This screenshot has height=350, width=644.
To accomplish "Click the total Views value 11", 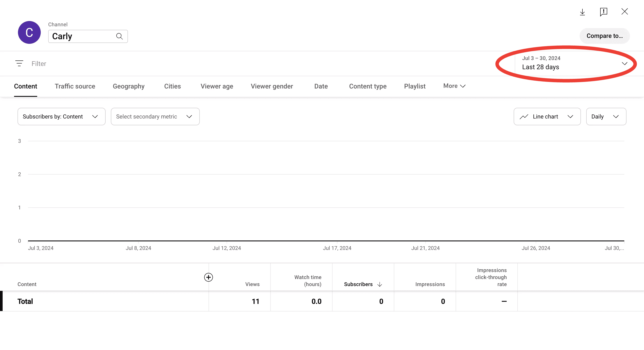I will coord(255,301).
